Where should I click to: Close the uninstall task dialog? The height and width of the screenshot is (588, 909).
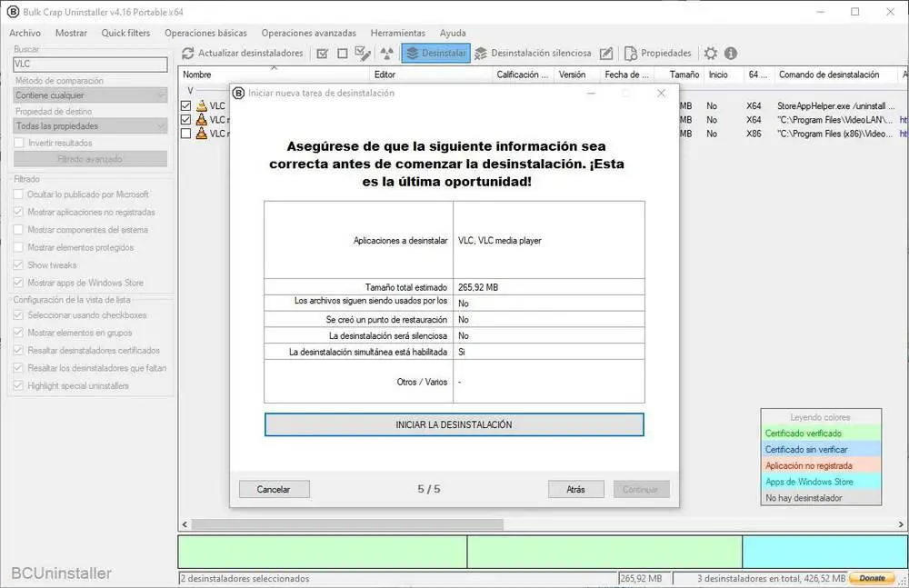point(662,93)
